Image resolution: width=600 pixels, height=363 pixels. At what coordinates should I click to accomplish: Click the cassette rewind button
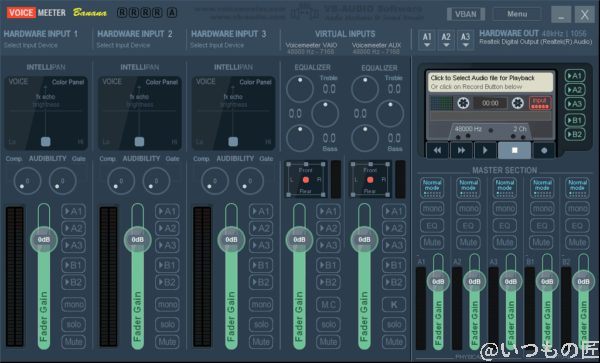[437, 150]
